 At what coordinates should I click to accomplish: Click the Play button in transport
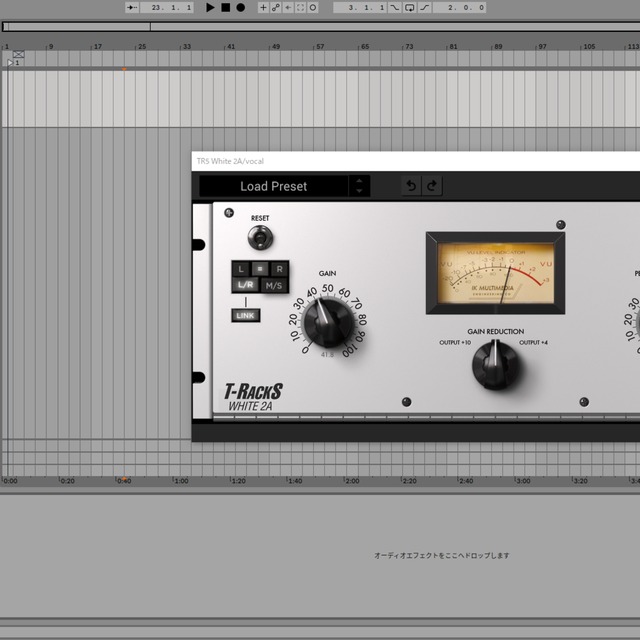pos(210,7)
